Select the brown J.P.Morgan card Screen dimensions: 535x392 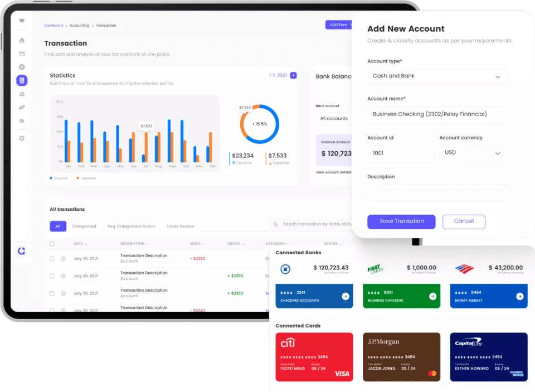tap(402, 357)
